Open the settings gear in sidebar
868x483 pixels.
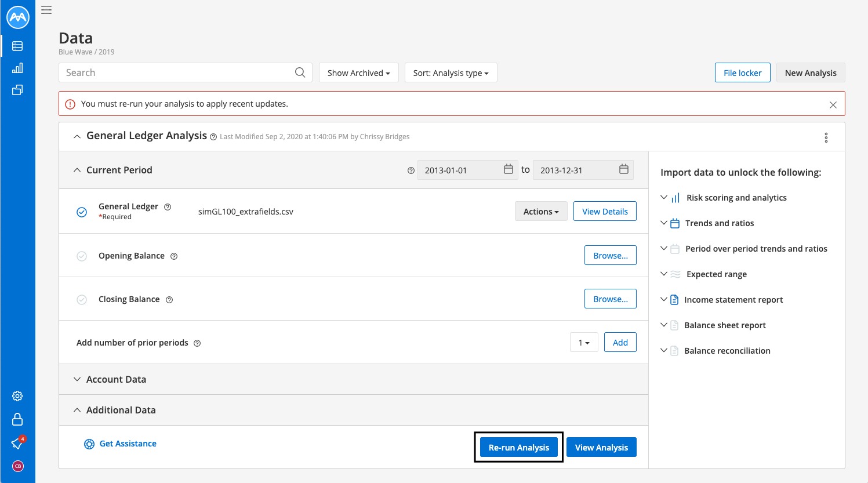17,396
